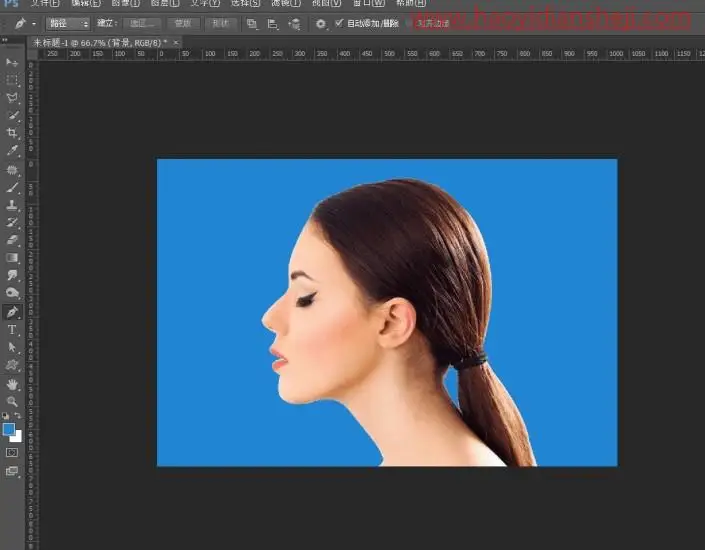Select the Move tool
Screen dimensions: 705x550
[x=12, y=62]
